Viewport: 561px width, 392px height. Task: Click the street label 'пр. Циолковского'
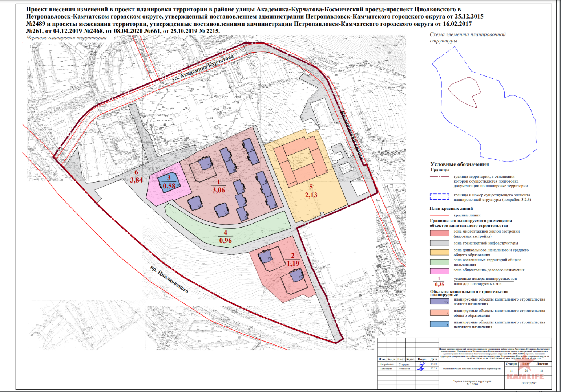(x=169, y=279)
